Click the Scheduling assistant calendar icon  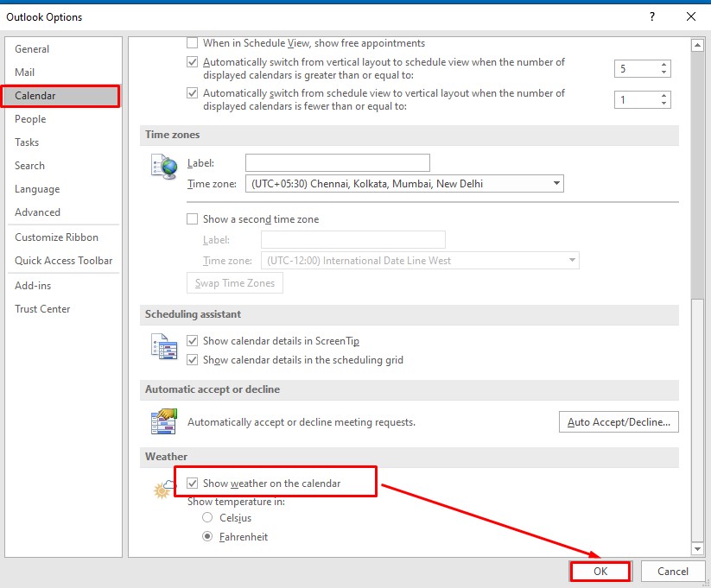coord(163,348)
